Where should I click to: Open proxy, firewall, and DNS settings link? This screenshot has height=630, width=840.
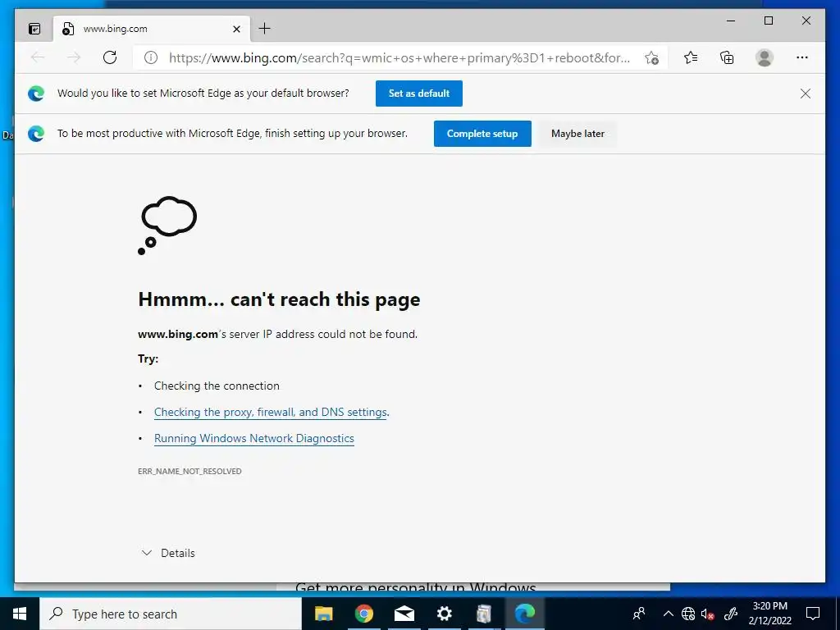(x=271, y=412)
